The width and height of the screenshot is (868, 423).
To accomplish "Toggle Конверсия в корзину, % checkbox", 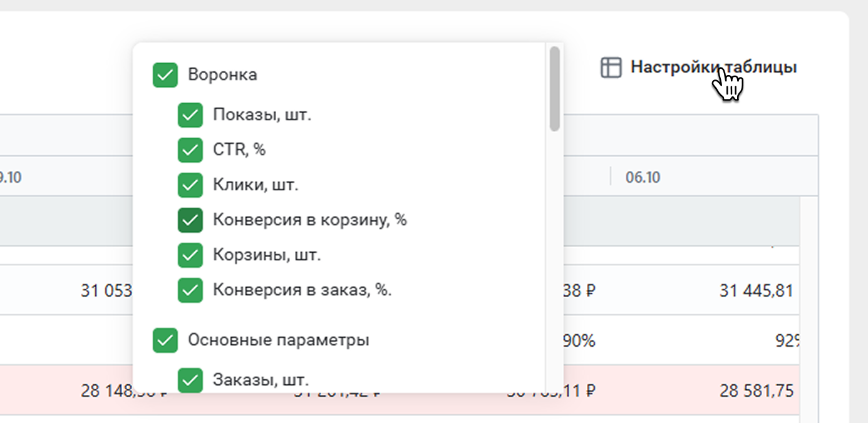I will pyautogui.click(x=190, y=220).
